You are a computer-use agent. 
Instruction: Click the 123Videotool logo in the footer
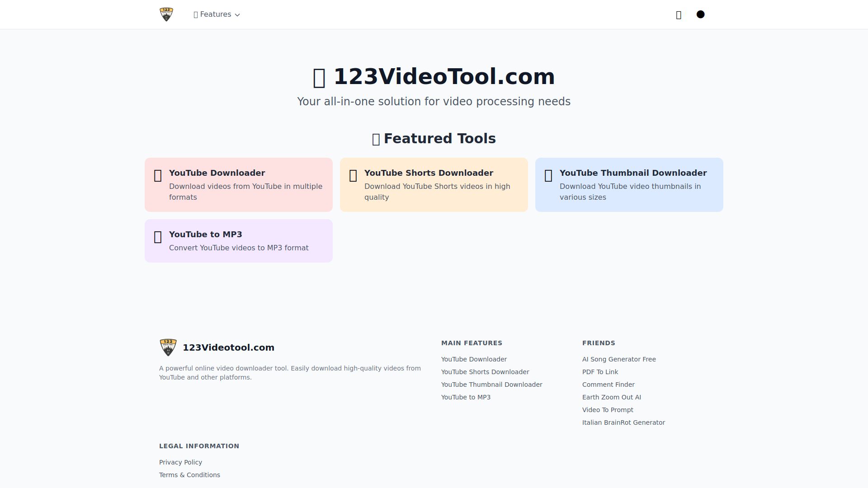pos(168,347)
